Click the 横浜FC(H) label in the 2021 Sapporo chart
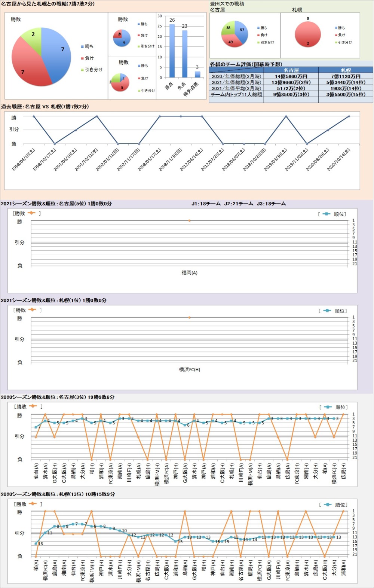Viewport: 374px width, 588px height. (x=190, y=369)
